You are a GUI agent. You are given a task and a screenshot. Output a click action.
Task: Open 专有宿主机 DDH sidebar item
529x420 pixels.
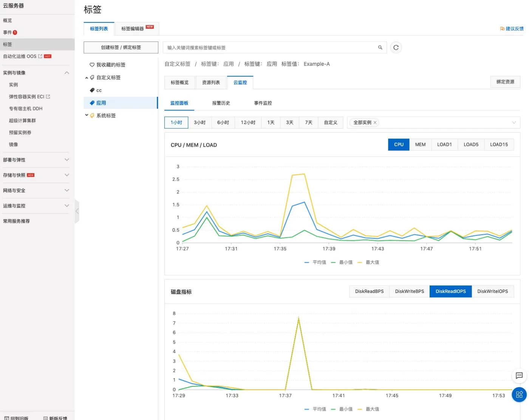click(26, 108)
